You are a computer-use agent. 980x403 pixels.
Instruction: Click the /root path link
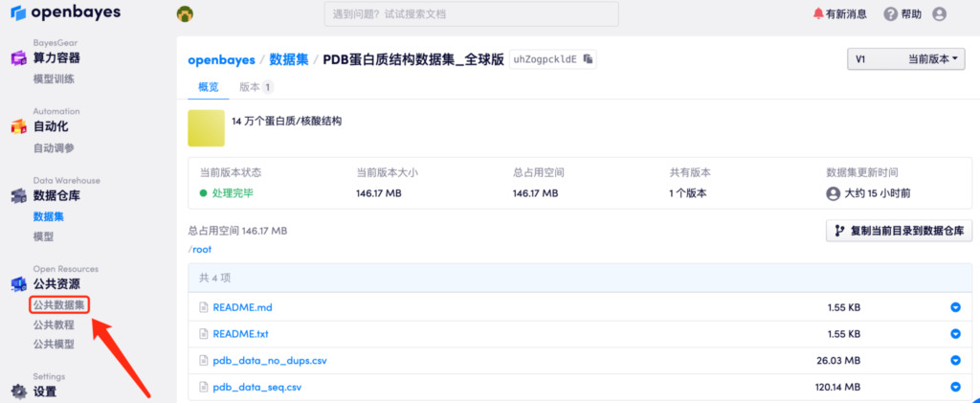[200, 249]
